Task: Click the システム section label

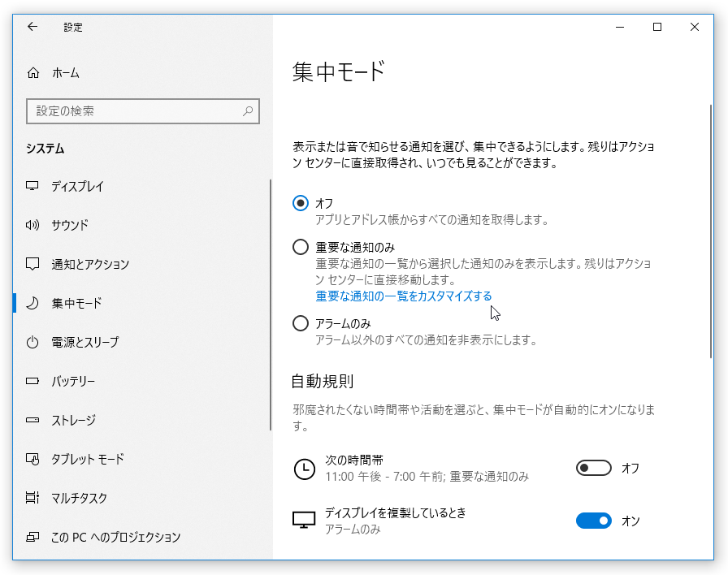Action: pyautogui.click(x=45, y=149)
